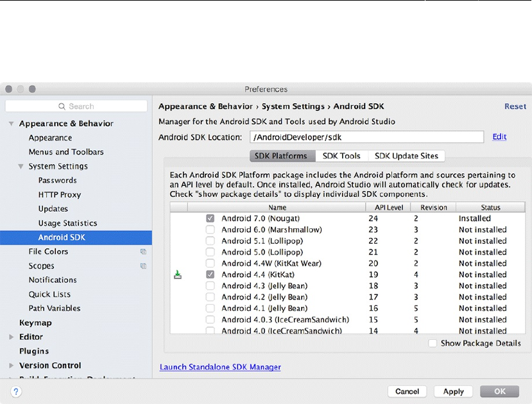Image resolution: width=532 pixels, height=404 pixels.
Task: Tick the Android 5.1 (Lollipop) checkbox
Action: (210, 241)
